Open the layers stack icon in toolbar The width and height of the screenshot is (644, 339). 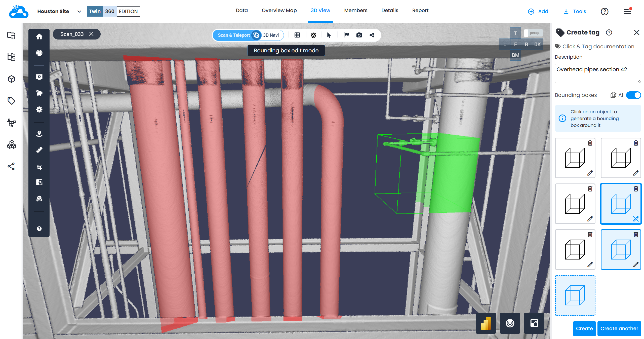point(313,35)
